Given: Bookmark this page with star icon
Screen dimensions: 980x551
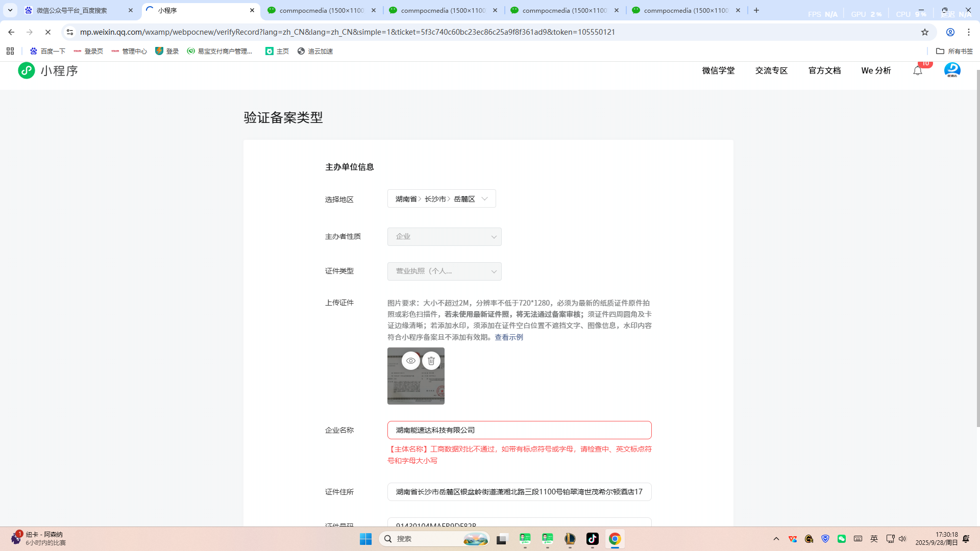Looking at the screenshot, I should [x=925, y=32].
